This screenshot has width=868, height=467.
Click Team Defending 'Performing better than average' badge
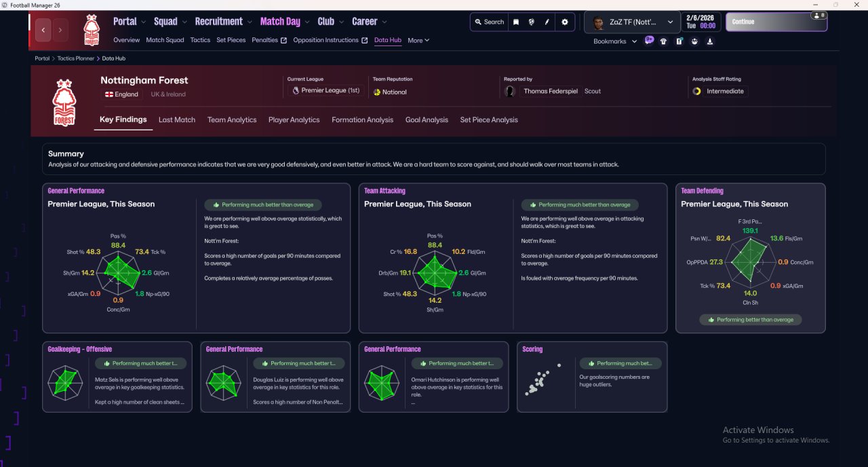[x=750, y=320]
